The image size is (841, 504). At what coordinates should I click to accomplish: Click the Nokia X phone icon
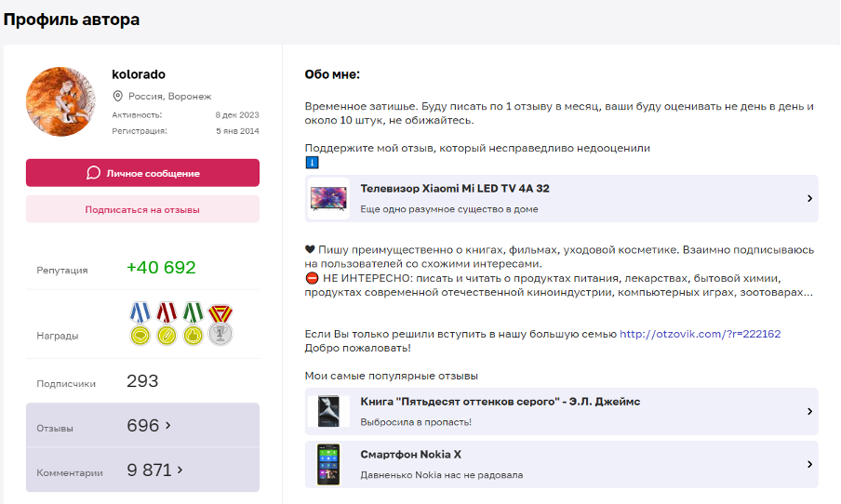328,464
